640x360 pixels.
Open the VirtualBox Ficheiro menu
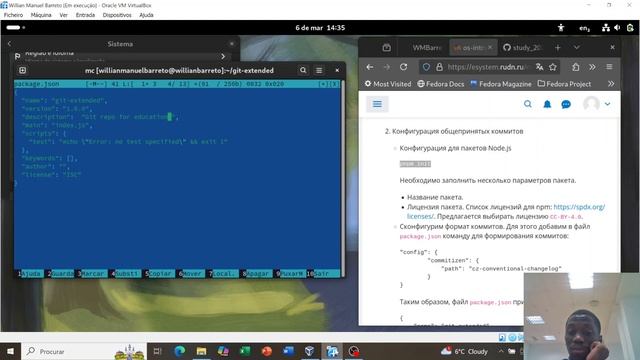coord(13,15)
